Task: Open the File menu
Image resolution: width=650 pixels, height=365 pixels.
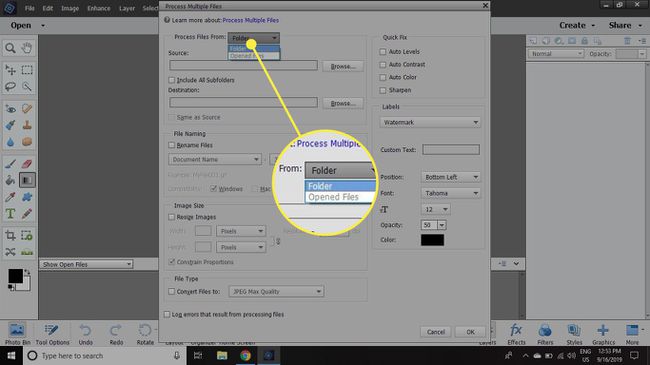Action: [x=29, y=8]
